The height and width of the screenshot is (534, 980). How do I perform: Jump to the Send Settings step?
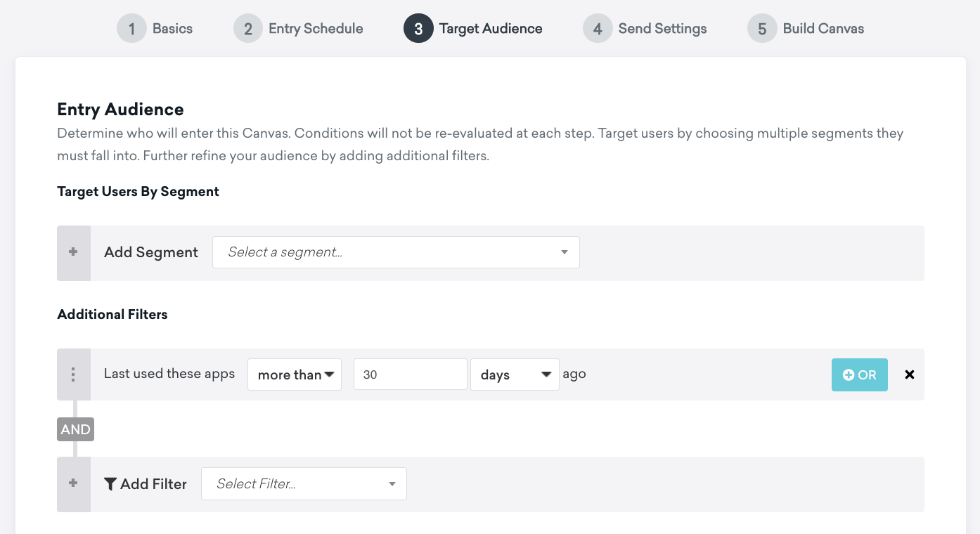[x=645, y=29]
